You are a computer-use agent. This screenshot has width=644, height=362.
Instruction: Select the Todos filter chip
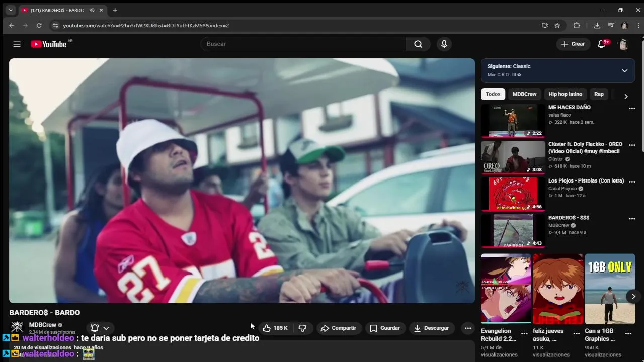(x=493, y=94)
